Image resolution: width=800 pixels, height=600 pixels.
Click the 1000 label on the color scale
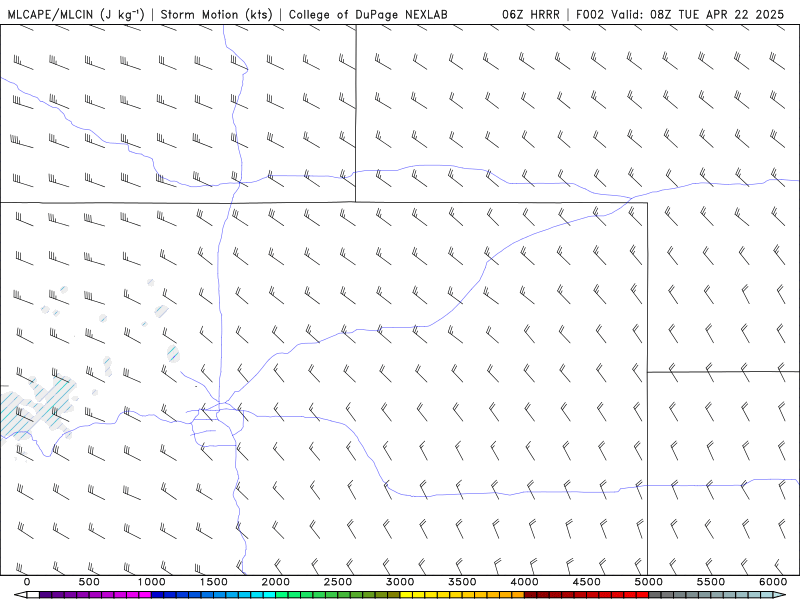152,582
